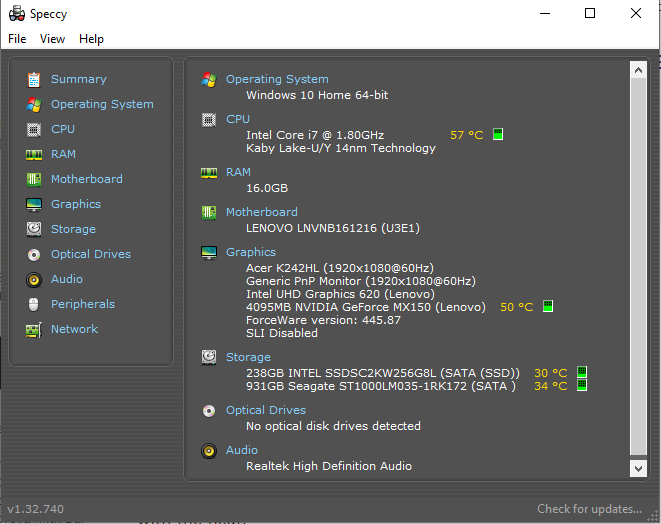661x524 pixels.
Task: Click the Optical Drives disc icon in sidebar
Action: 34,254
